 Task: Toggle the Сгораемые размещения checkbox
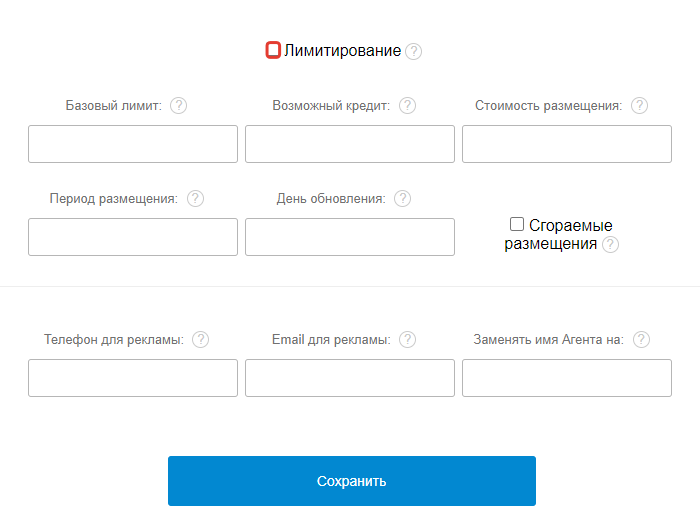tap(517, 225)
